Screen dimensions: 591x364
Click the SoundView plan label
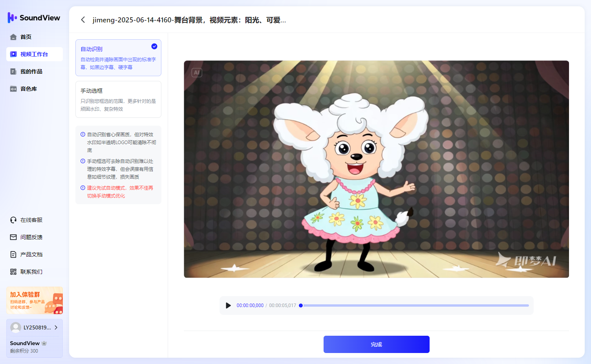pos(25,343)
